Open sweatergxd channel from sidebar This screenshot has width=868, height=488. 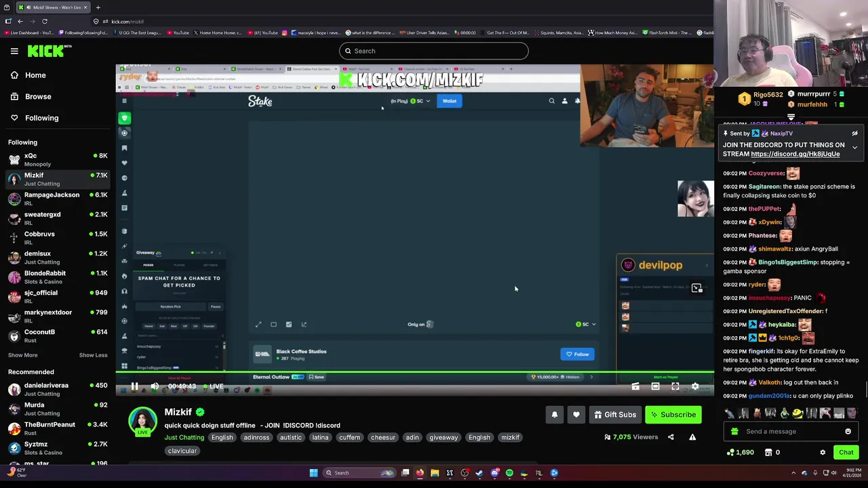point(58,218)
